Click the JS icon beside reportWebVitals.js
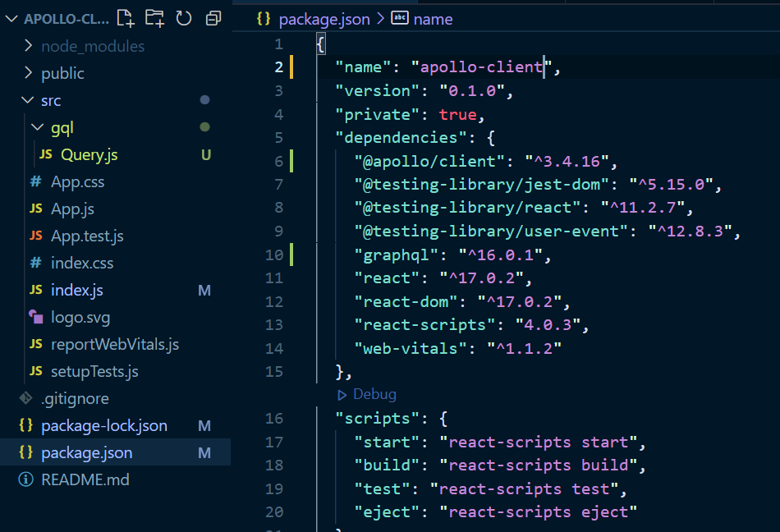This screenshot has height=532, width=780. (36, 344)
